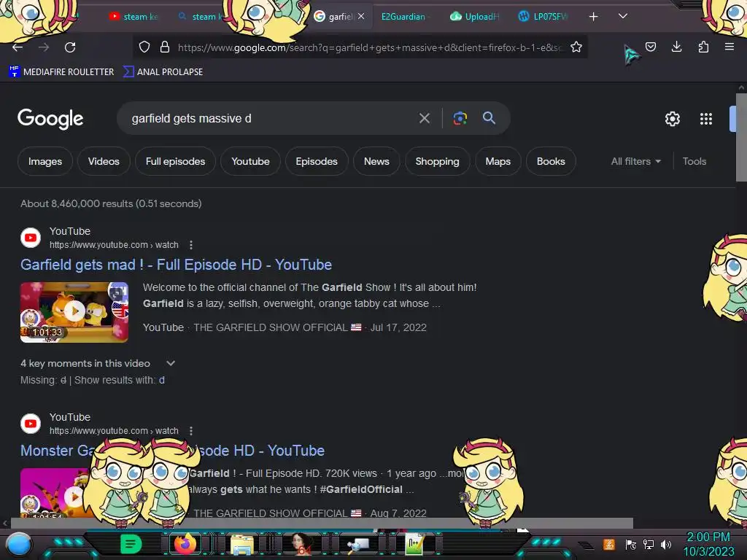Filter results by Videos

[104, 161]
